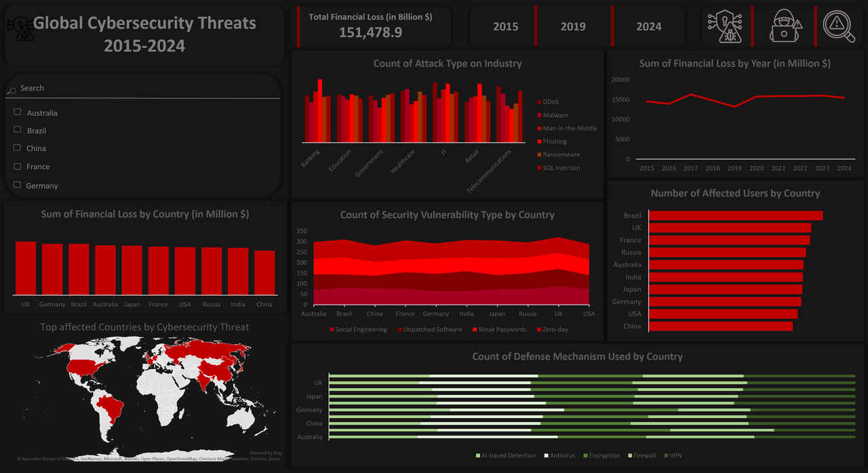Click the red financial loss trend line
The width and height of the screenshot is (868, 473).
click(745, 99)
